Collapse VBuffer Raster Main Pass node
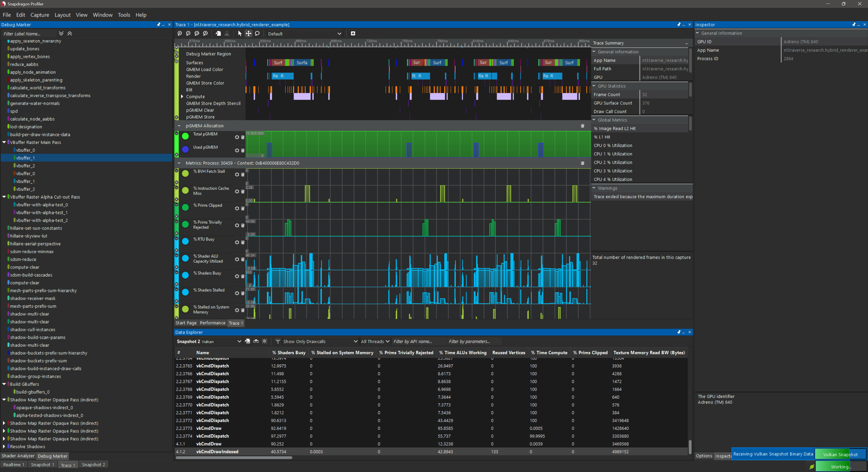The image size is (868, 472). [x=4, y=142]
